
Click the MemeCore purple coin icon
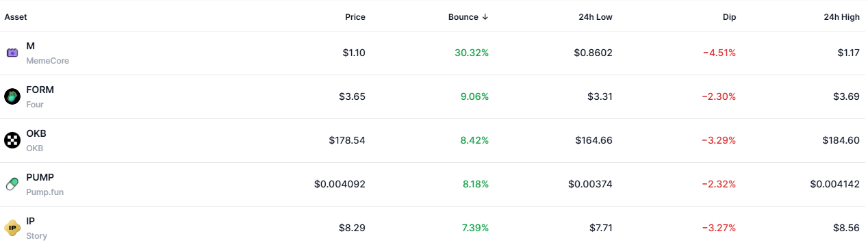(x=12, y=53)
